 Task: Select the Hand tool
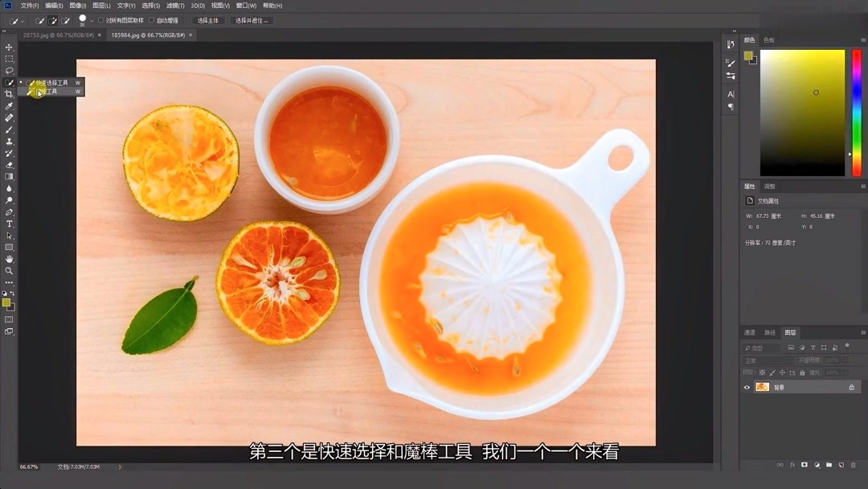9,259
